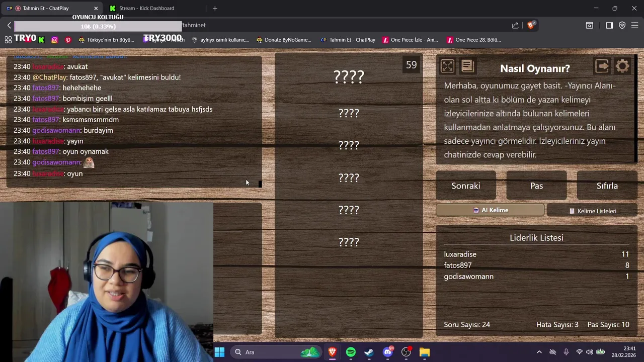This screenshot has height=362, width=644.
Task: Click the Pas Sayısı: 10 stat
Action: point(608,325)
